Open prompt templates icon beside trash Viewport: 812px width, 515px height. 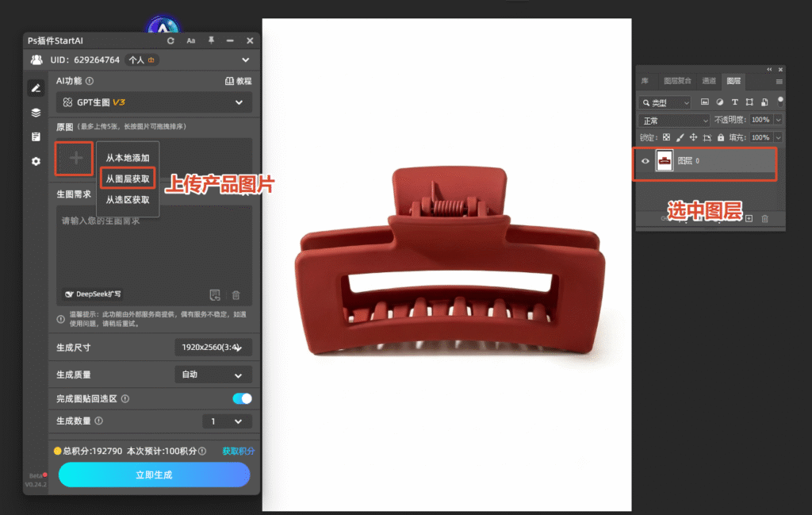click(x=215, y=295)
